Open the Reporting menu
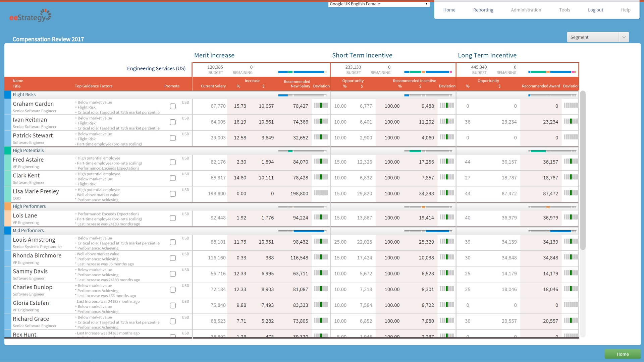Image resolution: width=644 pixels, height=362 pixels. click(483, 10)
